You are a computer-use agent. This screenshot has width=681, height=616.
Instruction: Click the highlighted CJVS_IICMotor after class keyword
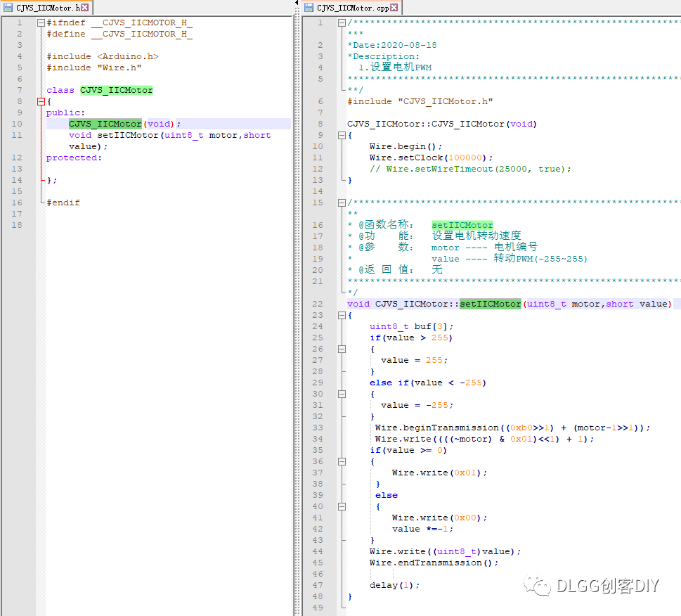tap(116, 90)
